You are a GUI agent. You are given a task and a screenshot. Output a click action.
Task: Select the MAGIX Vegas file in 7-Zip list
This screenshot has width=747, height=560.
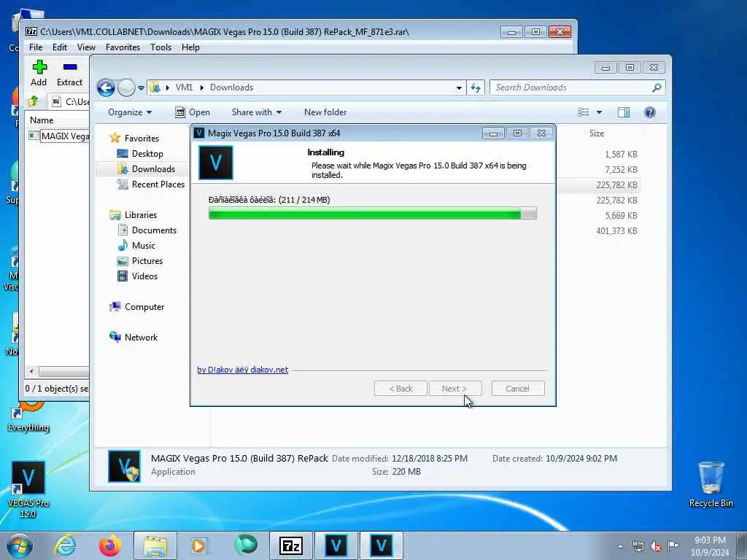(x=59, y=136)
